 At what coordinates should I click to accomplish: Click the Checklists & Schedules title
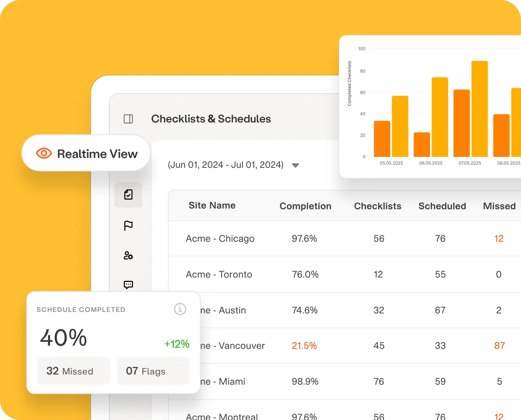(211, 119)
